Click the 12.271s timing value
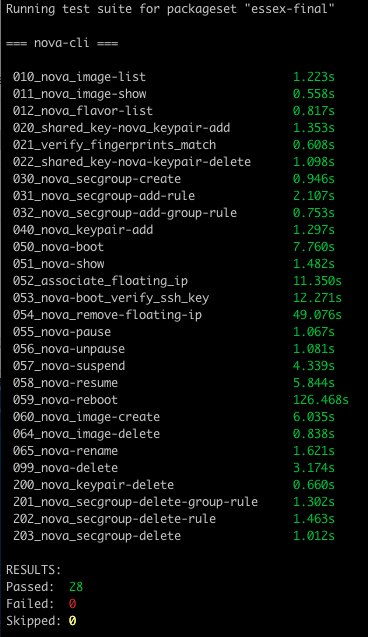368x637 pixels. click(317, 298)
